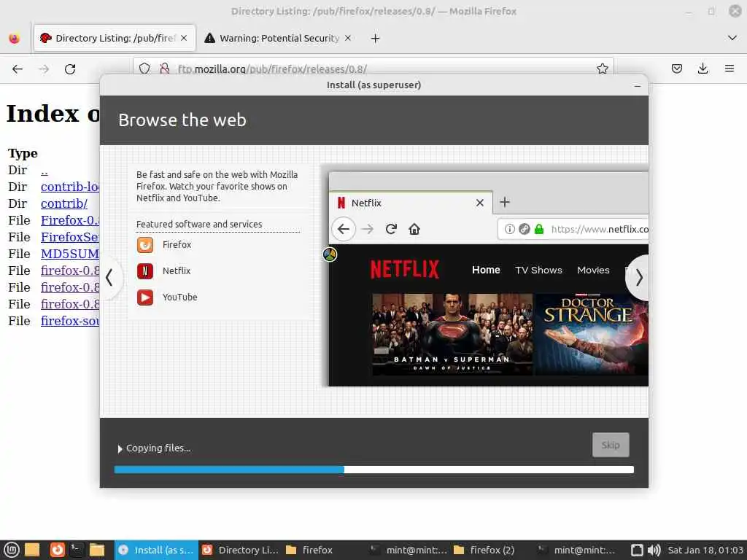Open Save to Pocket icon

[676, 69]
